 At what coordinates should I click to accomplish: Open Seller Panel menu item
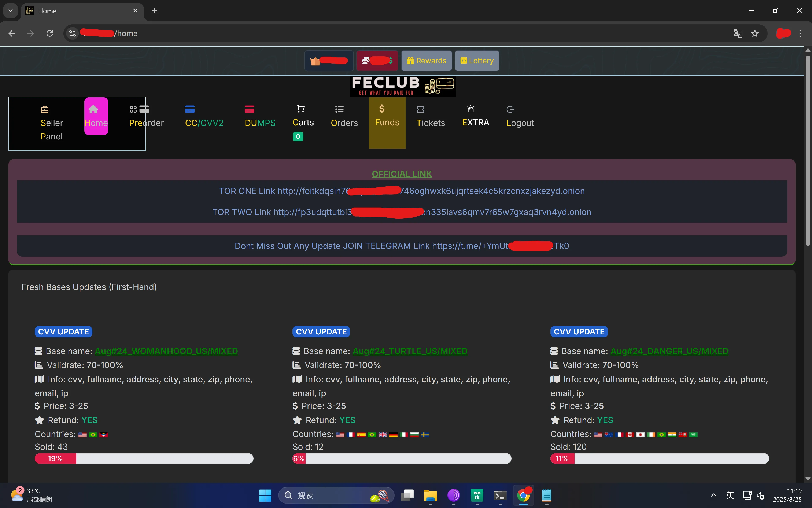click(x=52, y=123)
